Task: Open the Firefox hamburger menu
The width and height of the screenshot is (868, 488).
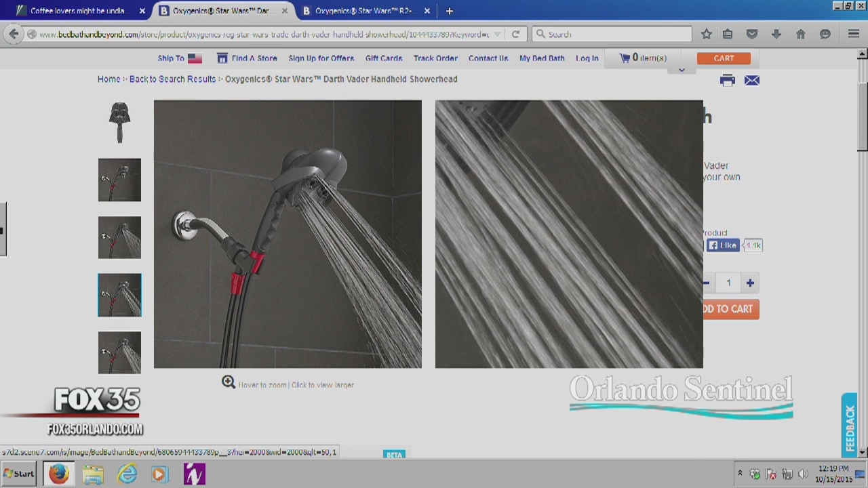Action: (x=854, y=34)
